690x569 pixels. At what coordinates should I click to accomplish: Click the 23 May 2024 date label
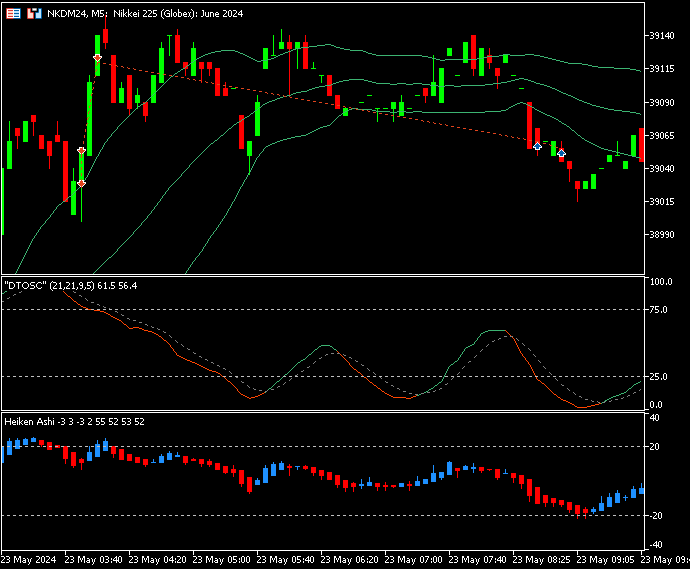[x=29, y=560]
